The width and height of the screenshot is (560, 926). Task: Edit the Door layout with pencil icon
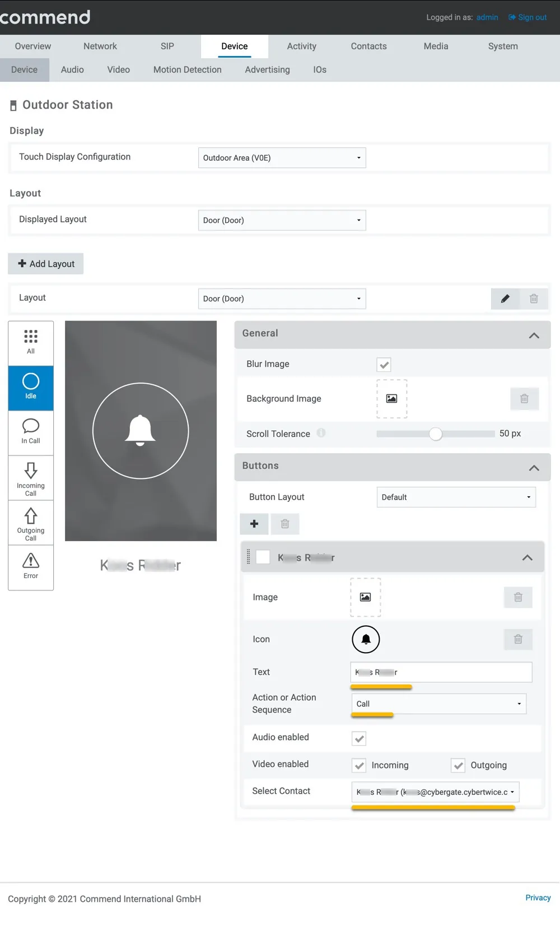[x=505, y=299]
